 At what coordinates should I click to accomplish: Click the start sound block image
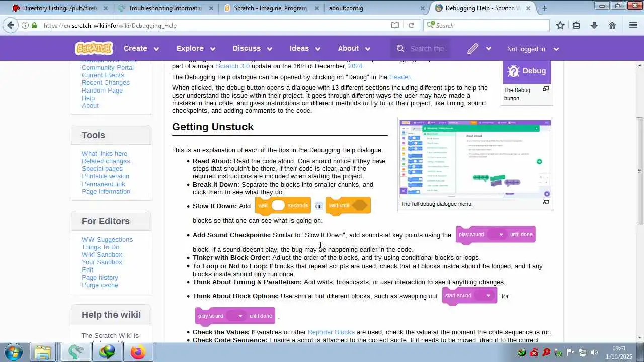(469, 296)
